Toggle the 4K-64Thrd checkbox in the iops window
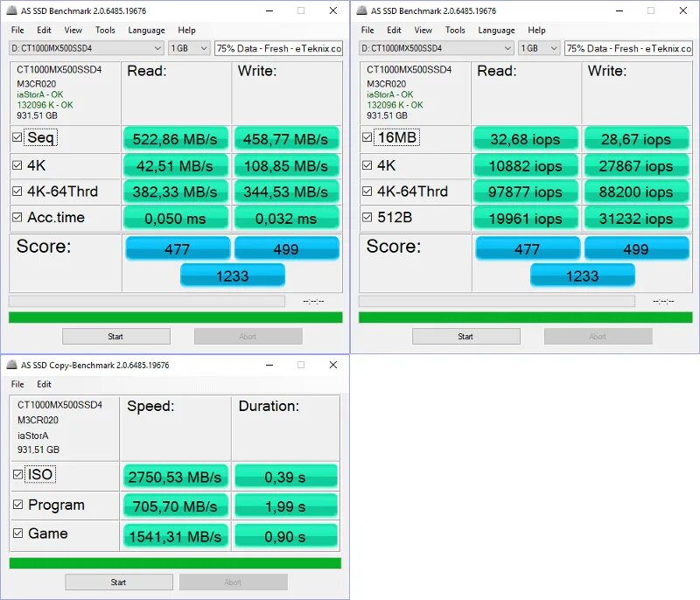 367,191
